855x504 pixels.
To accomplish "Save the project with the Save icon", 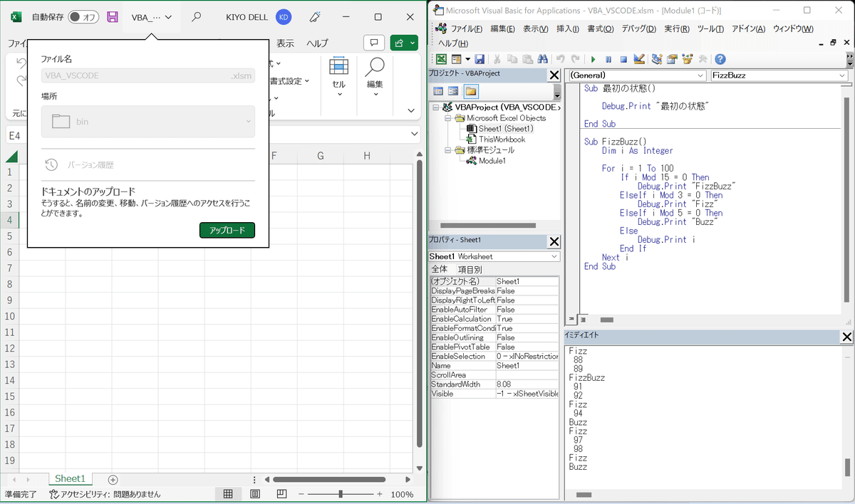I will point(480,58).
